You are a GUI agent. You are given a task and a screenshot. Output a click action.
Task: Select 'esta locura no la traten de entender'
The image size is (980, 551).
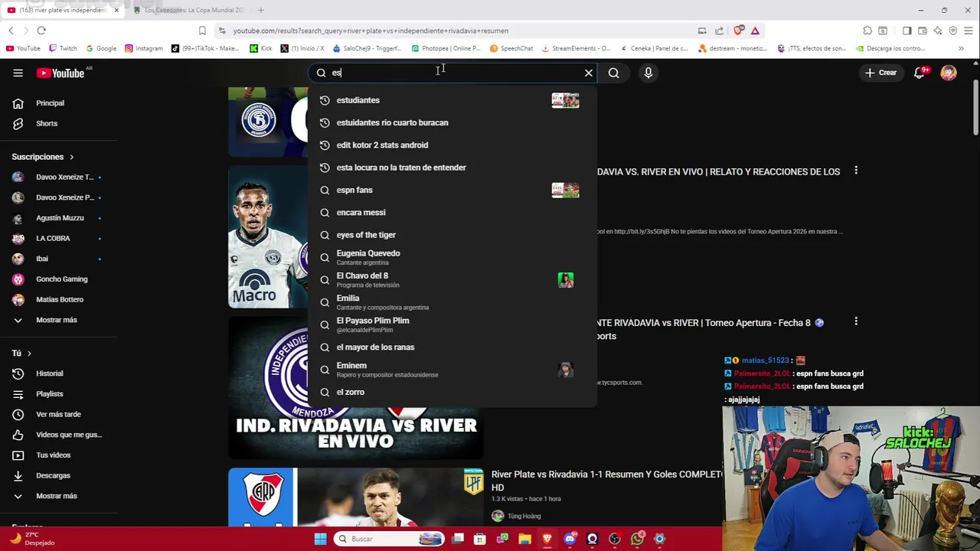[x=452, y=168]
